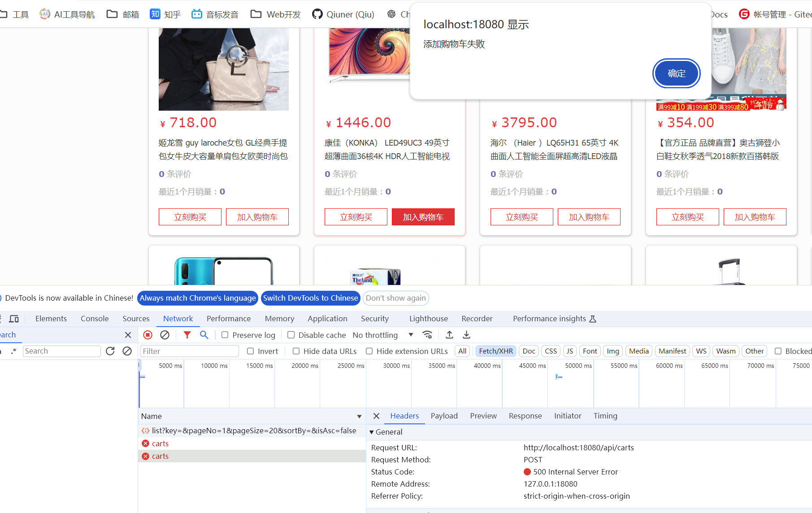Open the 工具 bookmarks folder

tap(14, 14)
